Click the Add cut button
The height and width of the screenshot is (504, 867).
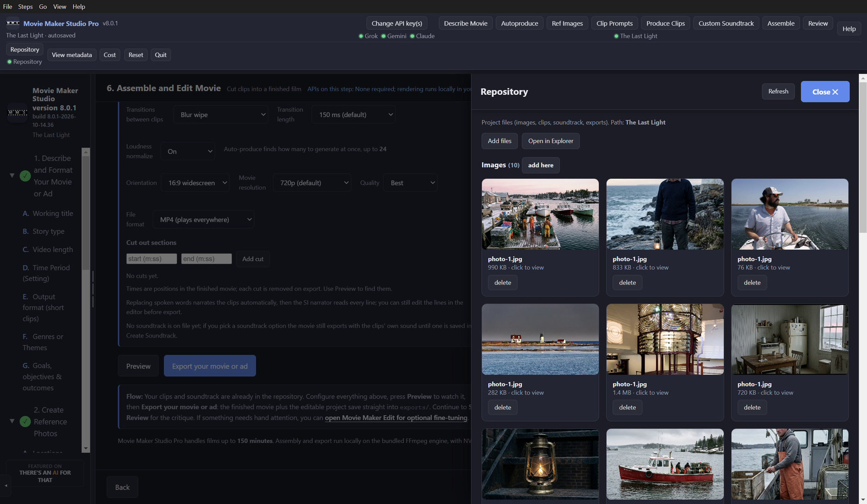pyautogui.click(x=253, y=259)
